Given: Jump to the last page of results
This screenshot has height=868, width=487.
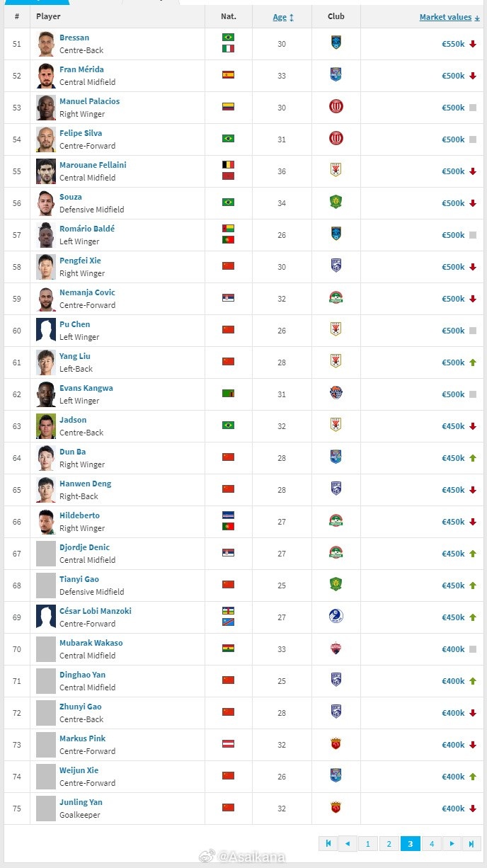Looking at the screenshot, I should click(x=471, y=843).
